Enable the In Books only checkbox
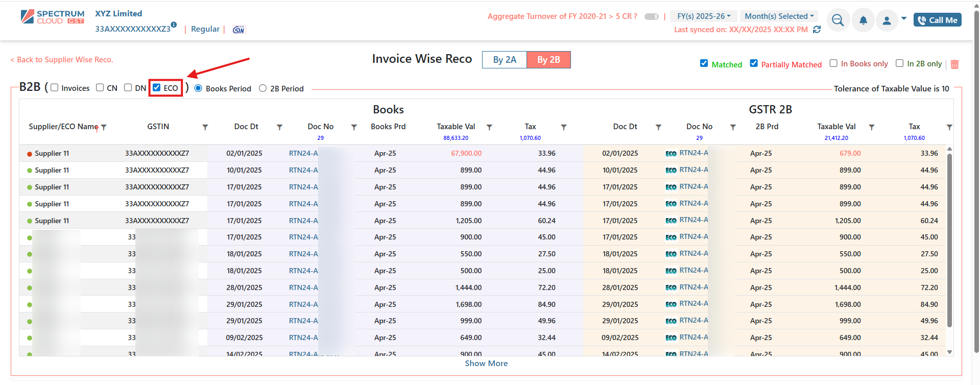980x385 pixels. point(833,63)
